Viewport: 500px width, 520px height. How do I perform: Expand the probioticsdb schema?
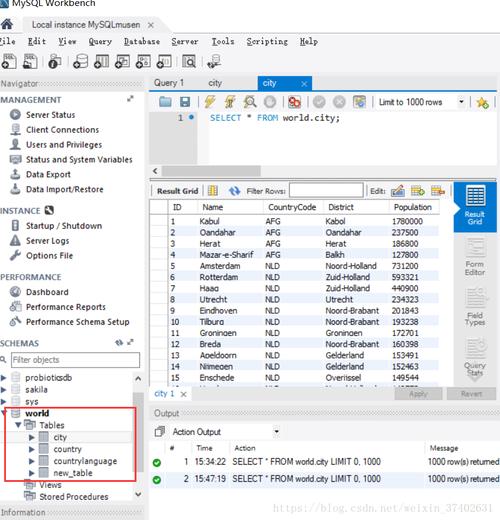click(3, 378)
